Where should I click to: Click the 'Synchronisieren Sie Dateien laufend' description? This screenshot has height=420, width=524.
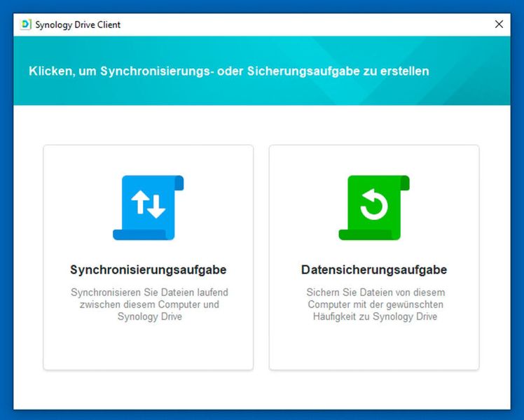pyautogui.click(x=149, y=304)
